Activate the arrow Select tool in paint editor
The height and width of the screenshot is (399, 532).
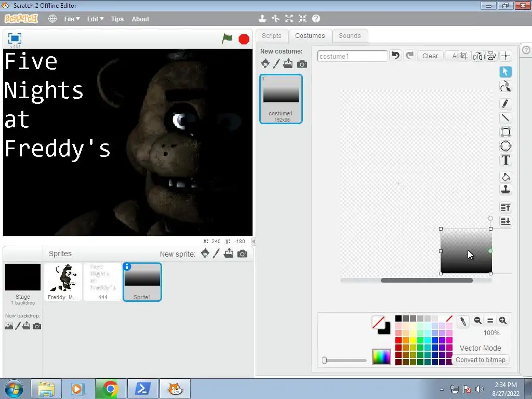pos(506,72)
